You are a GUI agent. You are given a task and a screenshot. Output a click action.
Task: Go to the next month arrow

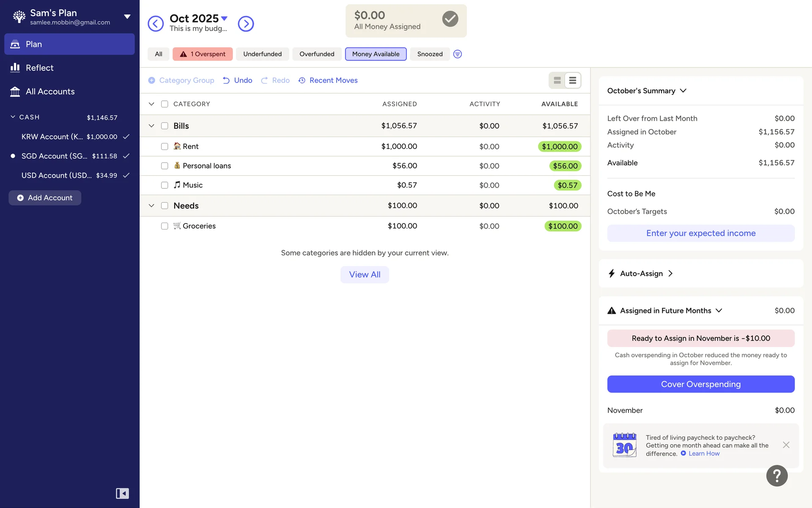[246, 24]
